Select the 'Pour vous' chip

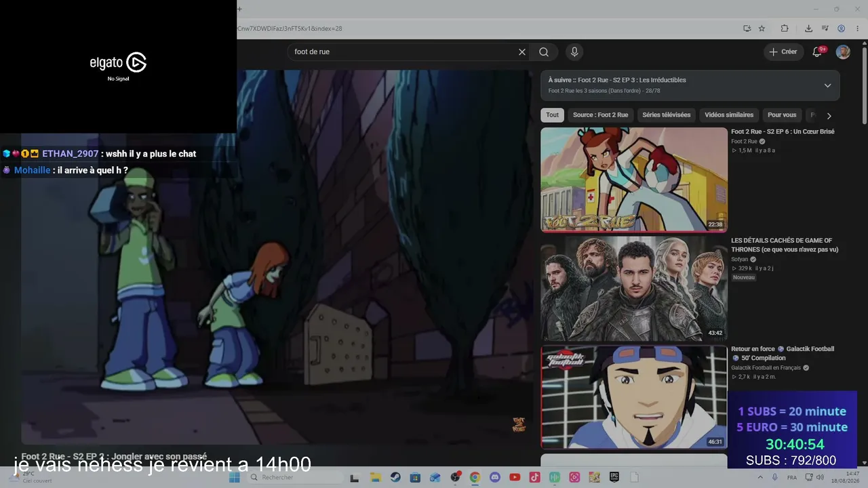pos(782,115)
